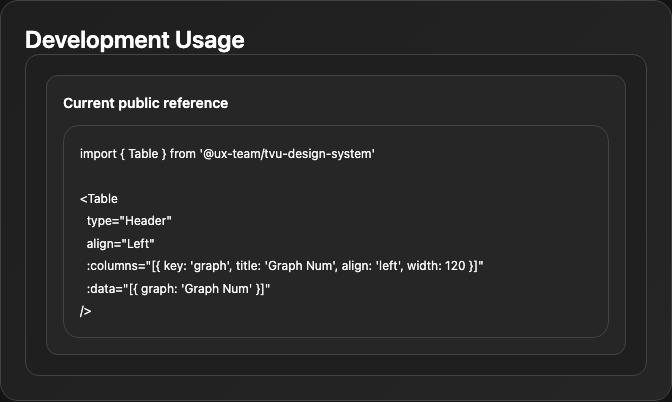Click the word 'from' in import line

[183, 154]
